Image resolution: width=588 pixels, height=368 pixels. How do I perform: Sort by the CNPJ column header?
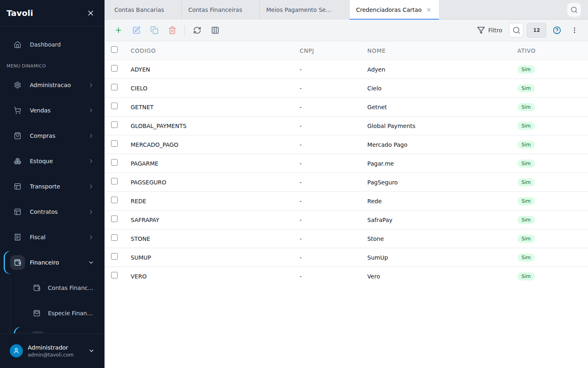[307, 51]
